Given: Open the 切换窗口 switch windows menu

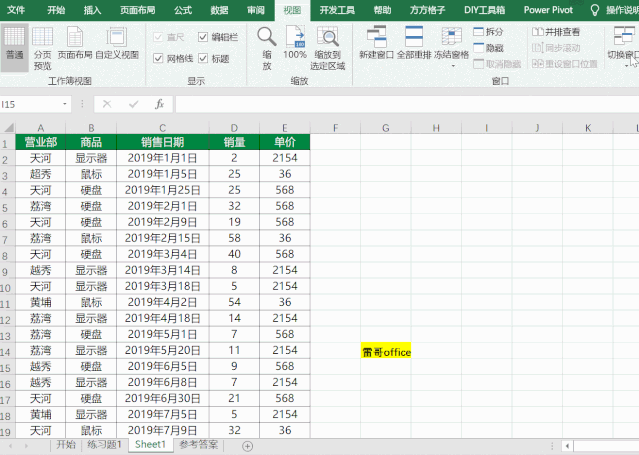Looking at the screenshot, I should coord(624,46).
